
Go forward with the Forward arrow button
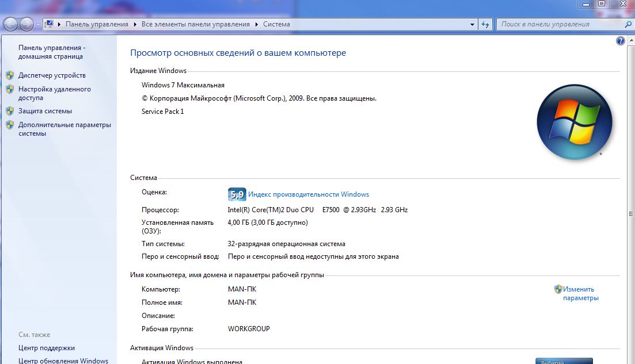pyautogui.click(x=26, y=25)
